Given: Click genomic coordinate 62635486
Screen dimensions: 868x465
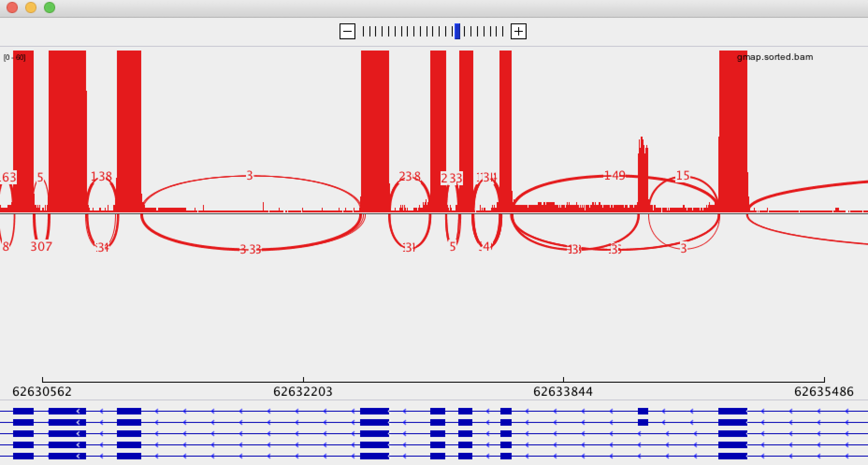Looking at the screenshot, I should [824, 392].
